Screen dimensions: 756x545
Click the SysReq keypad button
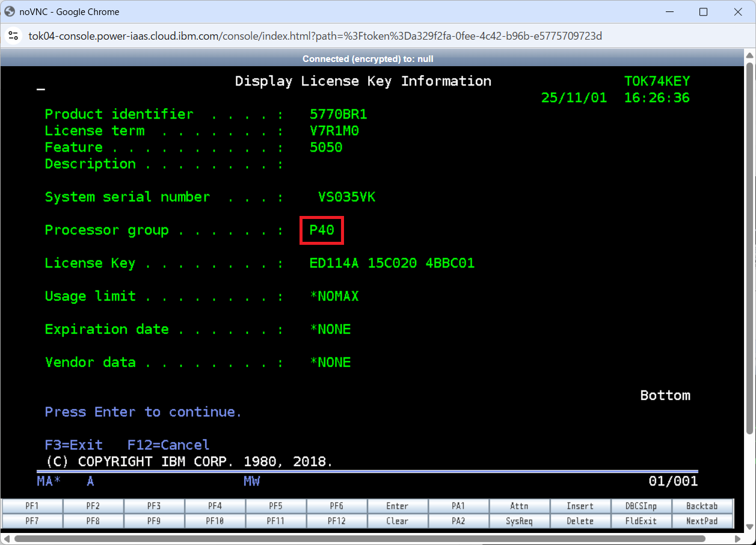click(x=520, y=521)
